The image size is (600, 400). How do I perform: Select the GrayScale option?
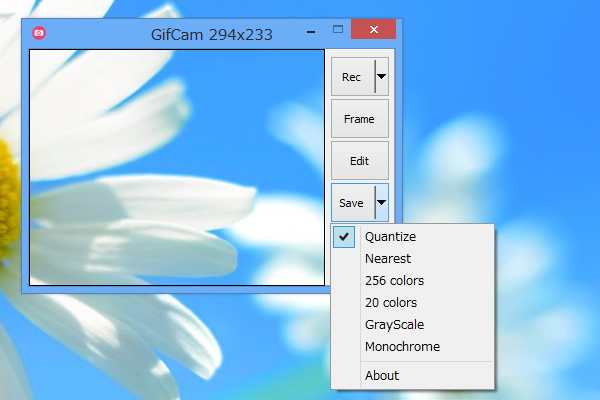pos(412,325)
